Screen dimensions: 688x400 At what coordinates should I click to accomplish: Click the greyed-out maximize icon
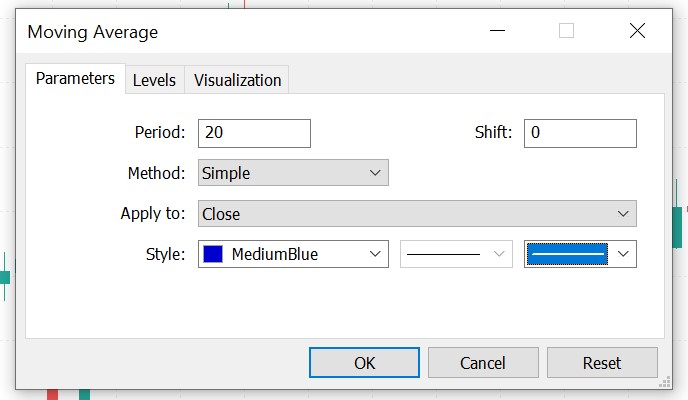pyautogui.click(x=566, y=31)
